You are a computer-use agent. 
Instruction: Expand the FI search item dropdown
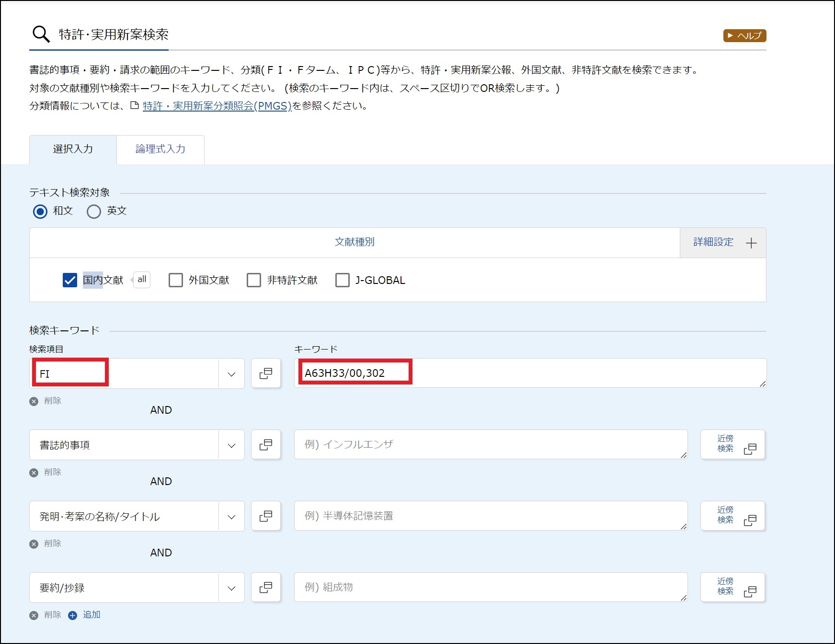(231, 374)
